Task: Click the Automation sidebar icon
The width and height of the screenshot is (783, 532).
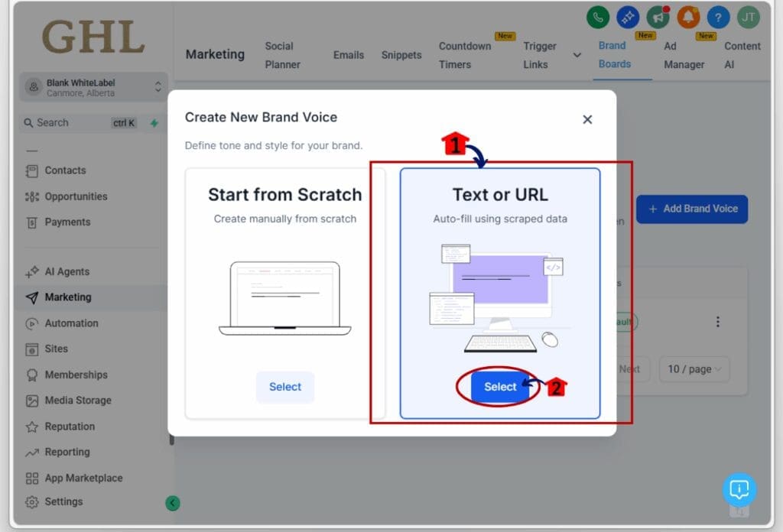Action: coord(32,323)
